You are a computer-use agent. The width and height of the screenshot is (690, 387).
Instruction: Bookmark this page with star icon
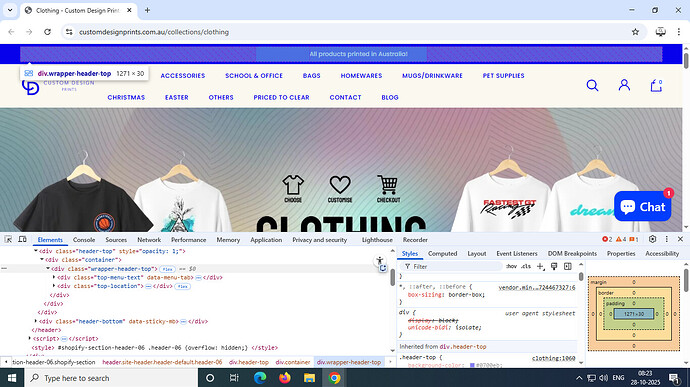tap(635, 32)
